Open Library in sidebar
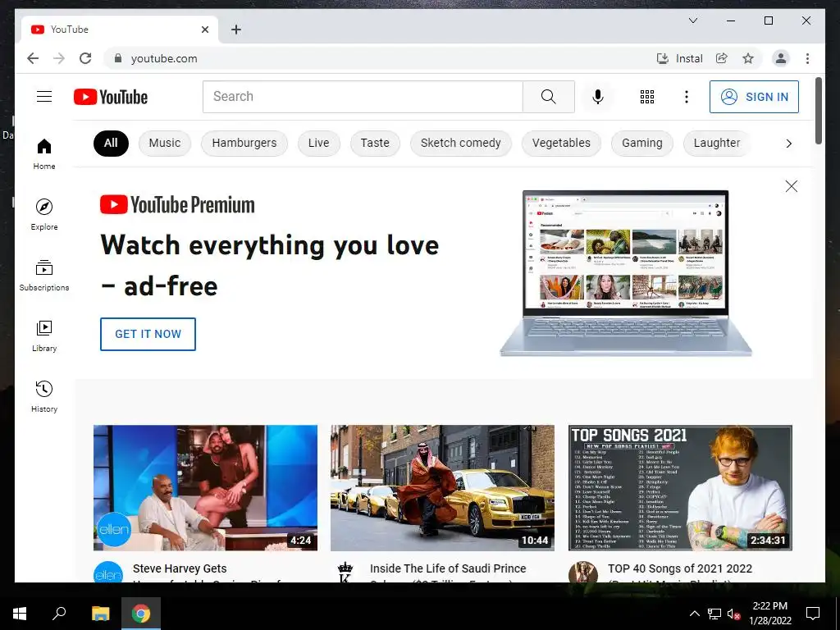 (x=44, y=336)
